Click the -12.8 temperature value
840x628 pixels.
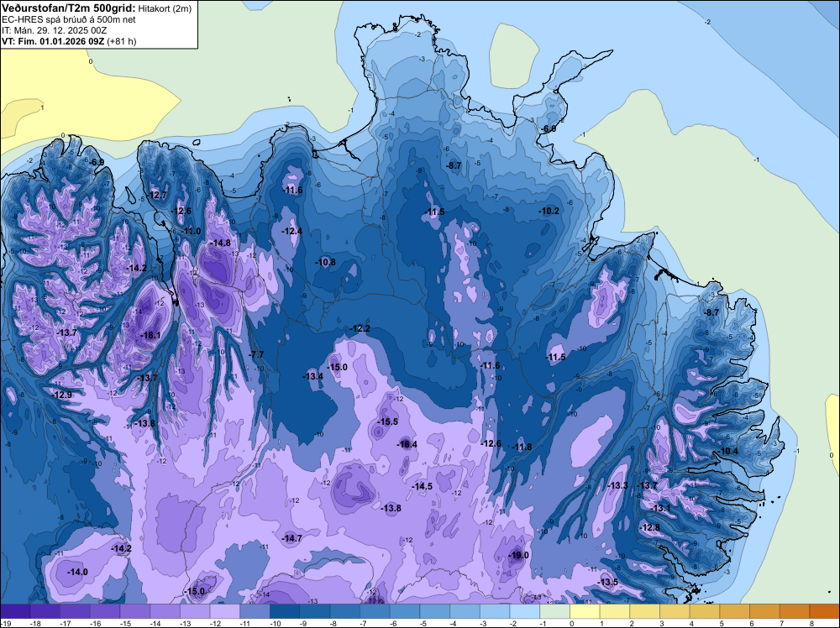[x=650, y=527]
